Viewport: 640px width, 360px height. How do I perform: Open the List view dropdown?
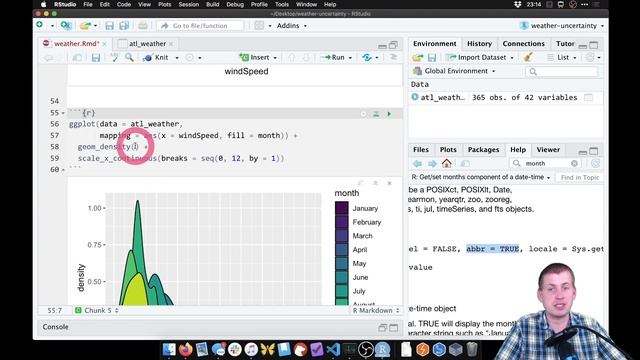(x=562, y=58)
